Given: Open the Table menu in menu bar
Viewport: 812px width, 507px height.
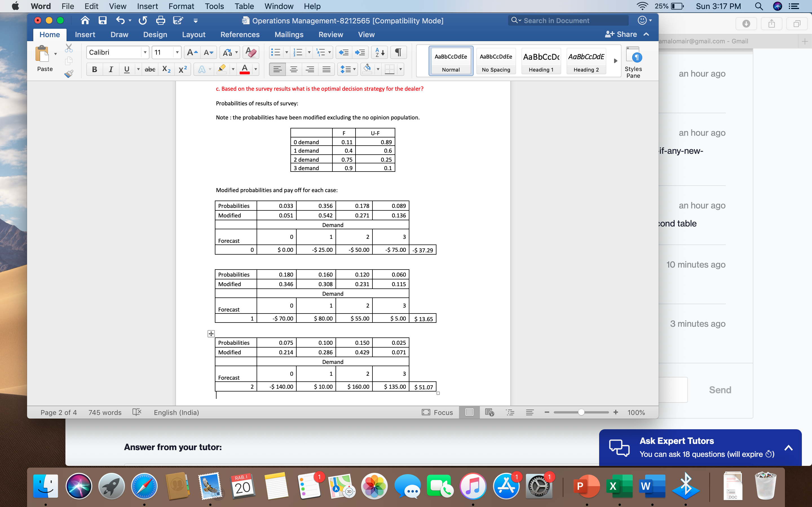Looking at the screenshot, I should point(244,6).
